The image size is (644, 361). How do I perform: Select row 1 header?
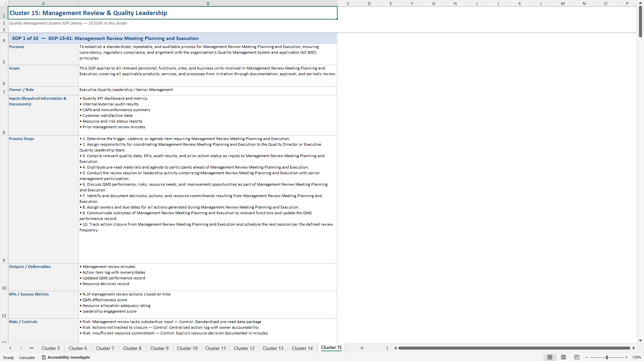pyautogui.click(x=4, y=13)
